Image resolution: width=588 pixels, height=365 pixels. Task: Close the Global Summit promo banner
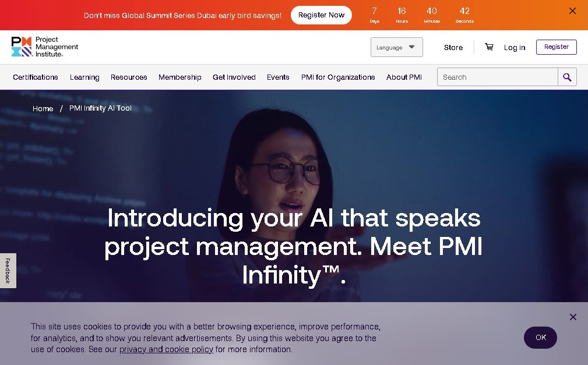572,11
